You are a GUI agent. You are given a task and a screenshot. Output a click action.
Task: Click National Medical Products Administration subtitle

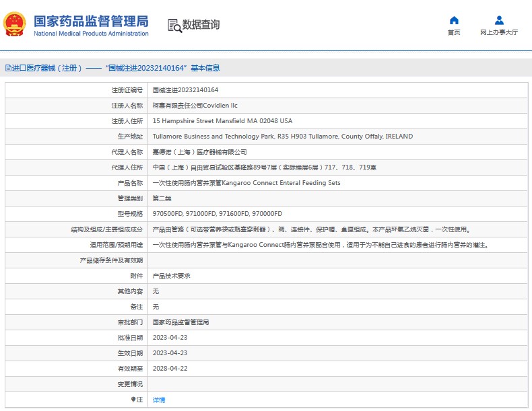pos(91,34)
